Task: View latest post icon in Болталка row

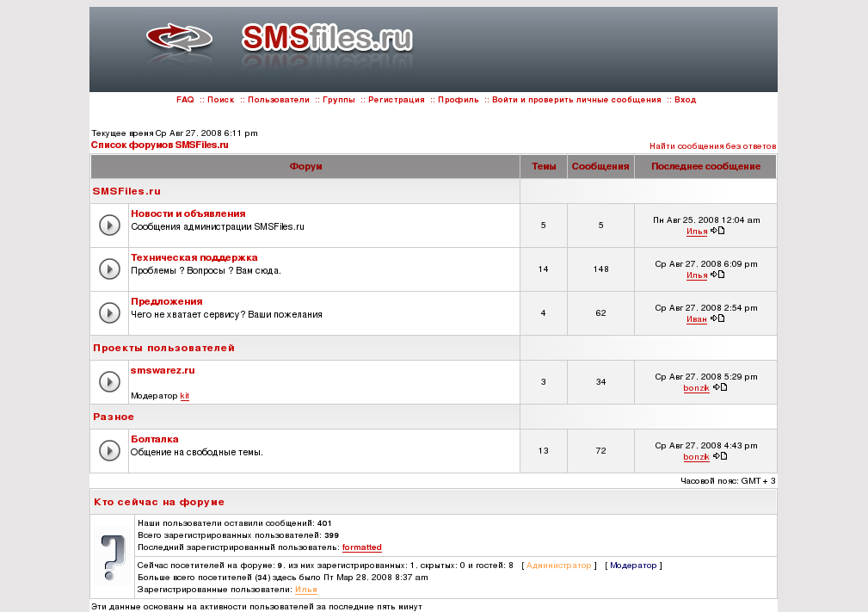Action: (720, 456)
